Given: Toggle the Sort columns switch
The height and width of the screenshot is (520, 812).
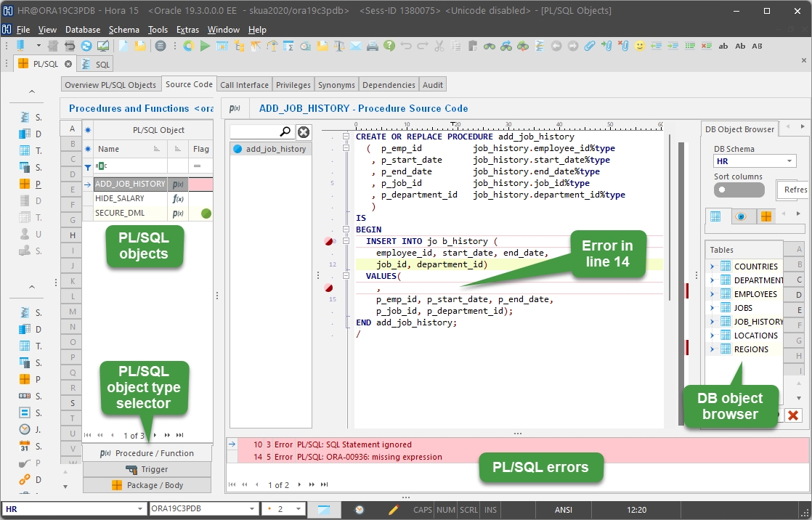Looking at the screenshot, I should click(739, 190).
